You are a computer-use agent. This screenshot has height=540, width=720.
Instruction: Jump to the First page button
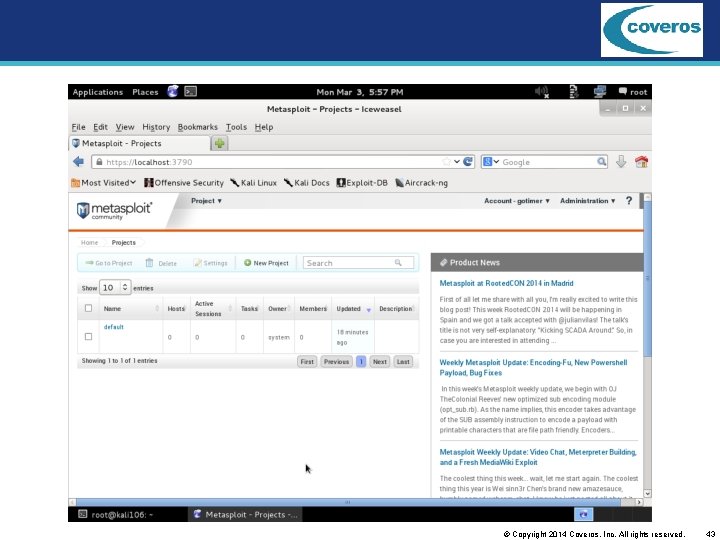(307, 361)
